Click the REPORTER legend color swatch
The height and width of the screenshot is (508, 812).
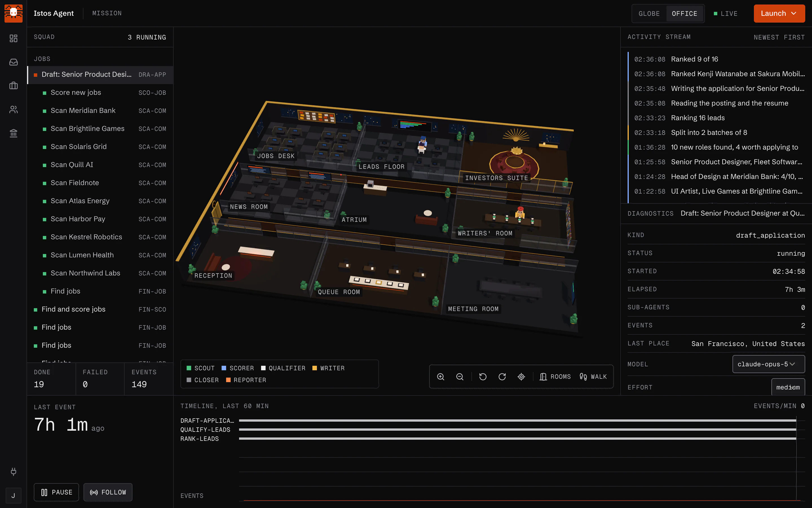[228, 380]
